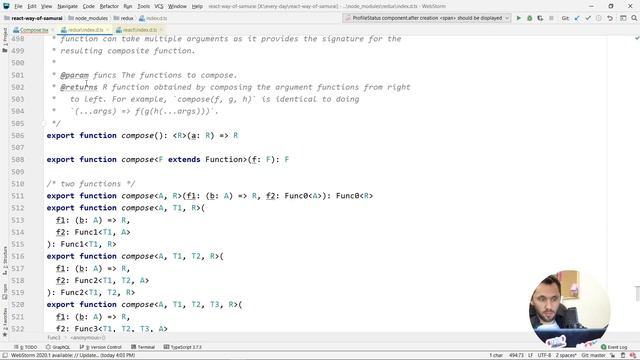Close the react\index.d.ts tab
This screenshot has height=360, width=640.
point(161,30)
